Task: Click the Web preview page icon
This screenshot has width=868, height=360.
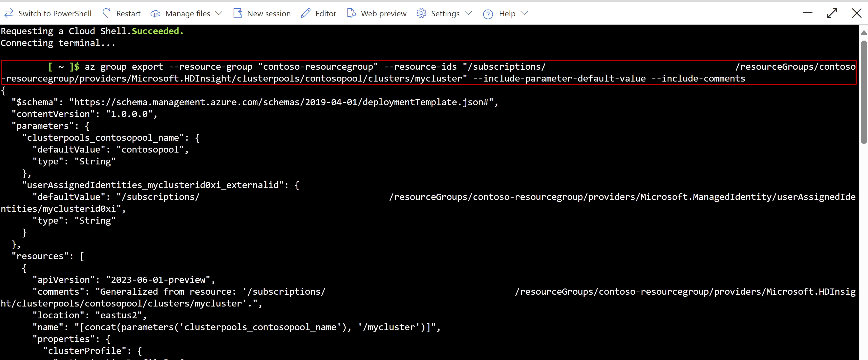Action: [x=351, y=14]
